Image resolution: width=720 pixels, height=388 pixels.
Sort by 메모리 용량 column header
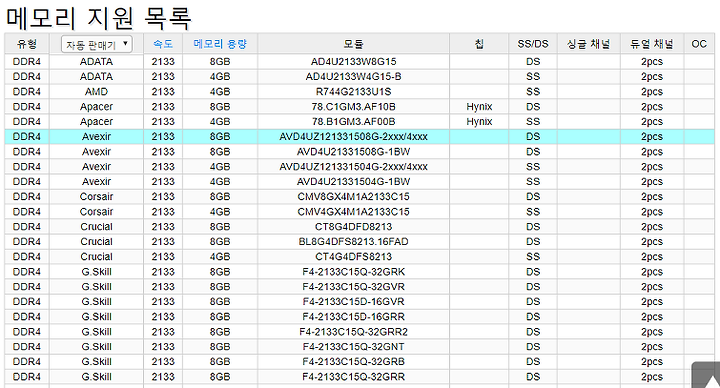pos(220,44)
